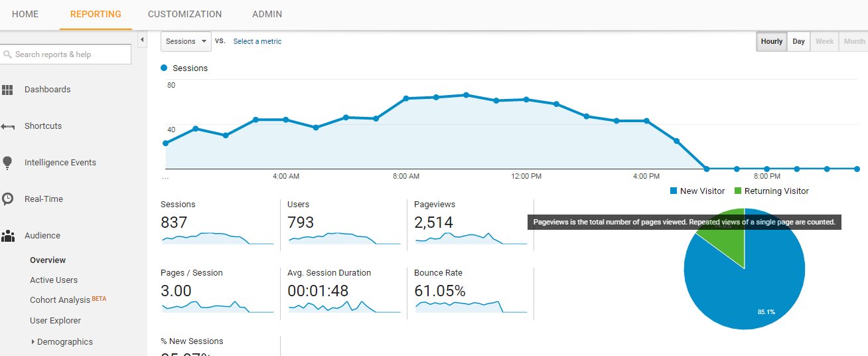Go to the CUSTOMIZATION tab
This screenshot has height=356, width=868.
(x=185, y=14)
